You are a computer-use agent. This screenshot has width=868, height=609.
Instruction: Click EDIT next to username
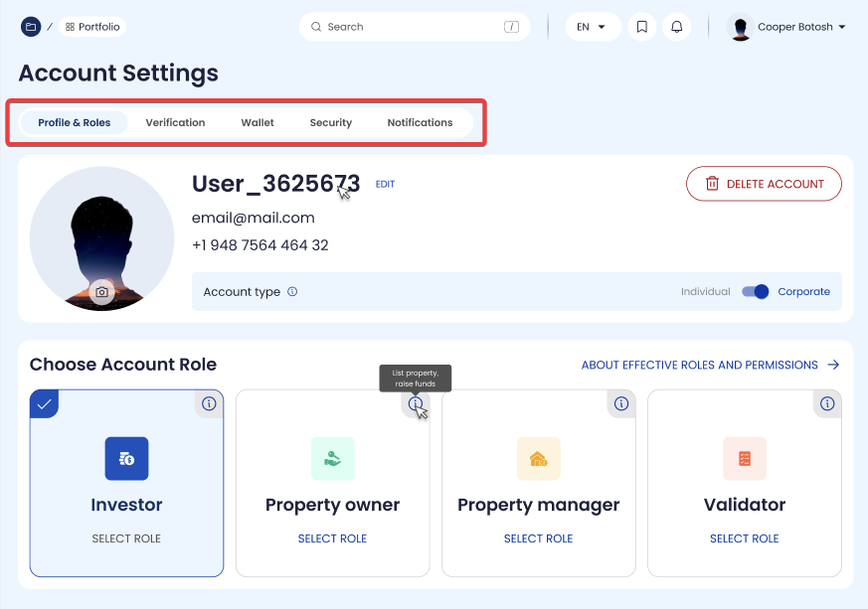point(385,184)
